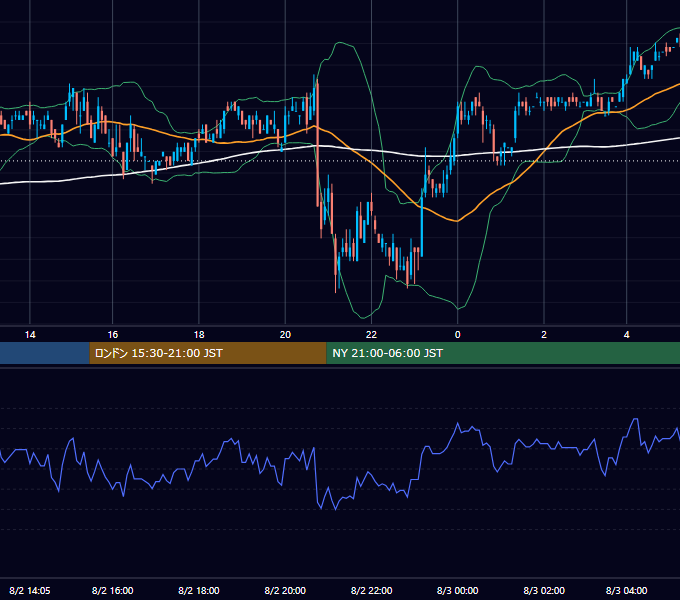Click the '8/3 00:00' date label
680x600 pixels.
click(458, 590)
